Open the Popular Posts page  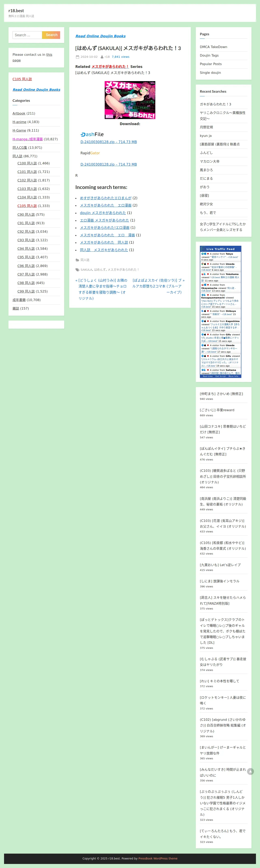pyautogui.click(x=211, y=64)
